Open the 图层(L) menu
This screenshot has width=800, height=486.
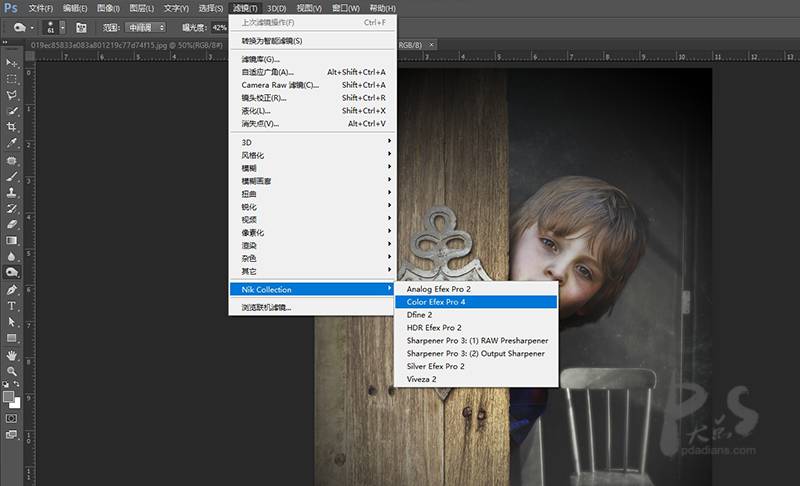141,8
